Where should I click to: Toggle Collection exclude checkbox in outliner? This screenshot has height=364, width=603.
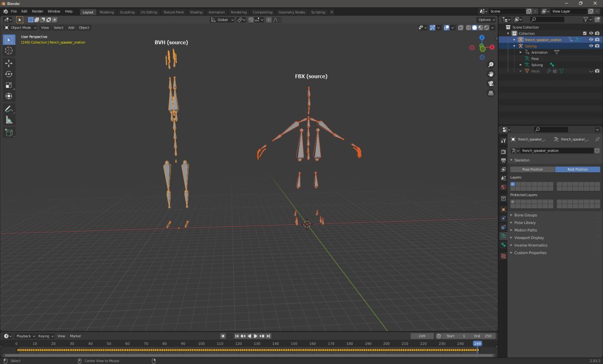tap(585, 34)
